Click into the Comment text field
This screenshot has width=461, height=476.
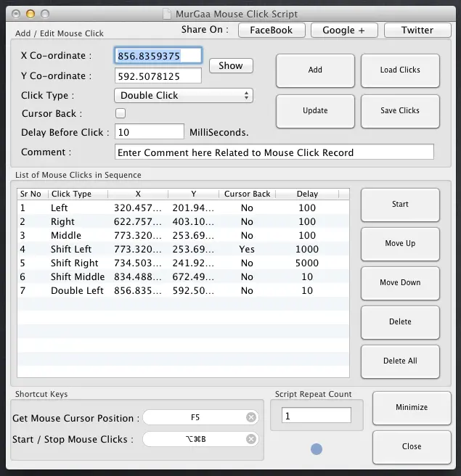(x=274, y=152)
